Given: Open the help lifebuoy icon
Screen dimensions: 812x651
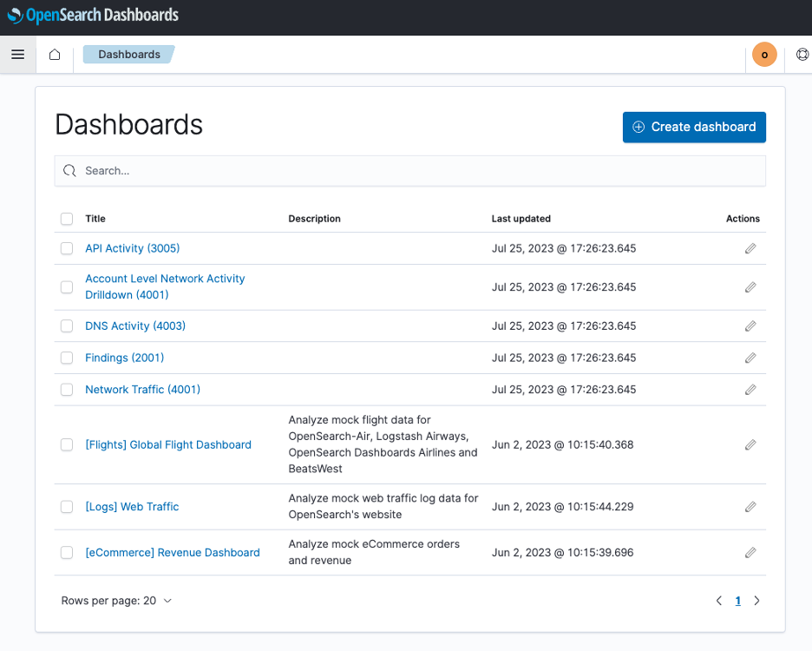Looking at the screenshot, I should click(x=802, y=55).
